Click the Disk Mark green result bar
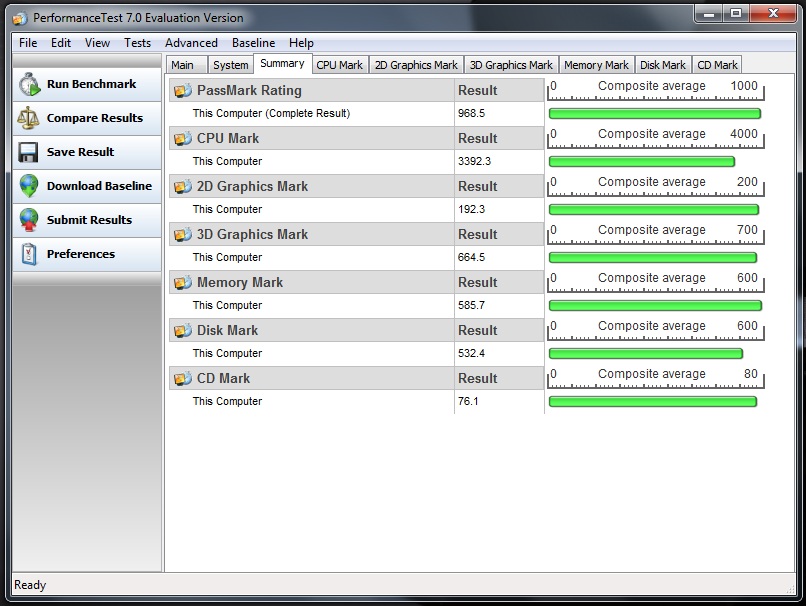The width and height of the screenshot is (806, 606). [646, 353]
